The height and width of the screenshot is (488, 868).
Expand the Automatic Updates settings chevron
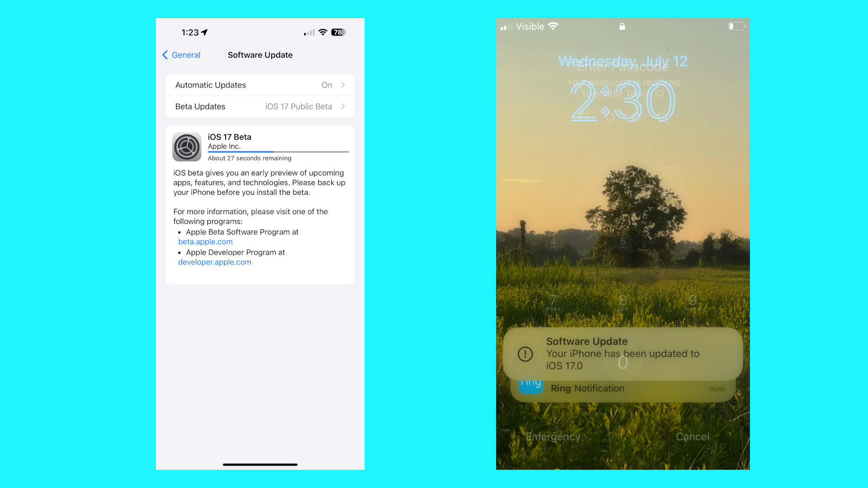[343, 85]
